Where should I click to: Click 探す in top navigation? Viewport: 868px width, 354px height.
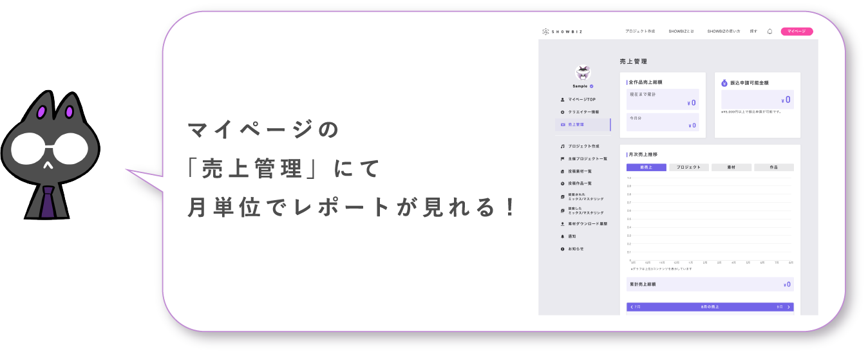tap(753, 32)
